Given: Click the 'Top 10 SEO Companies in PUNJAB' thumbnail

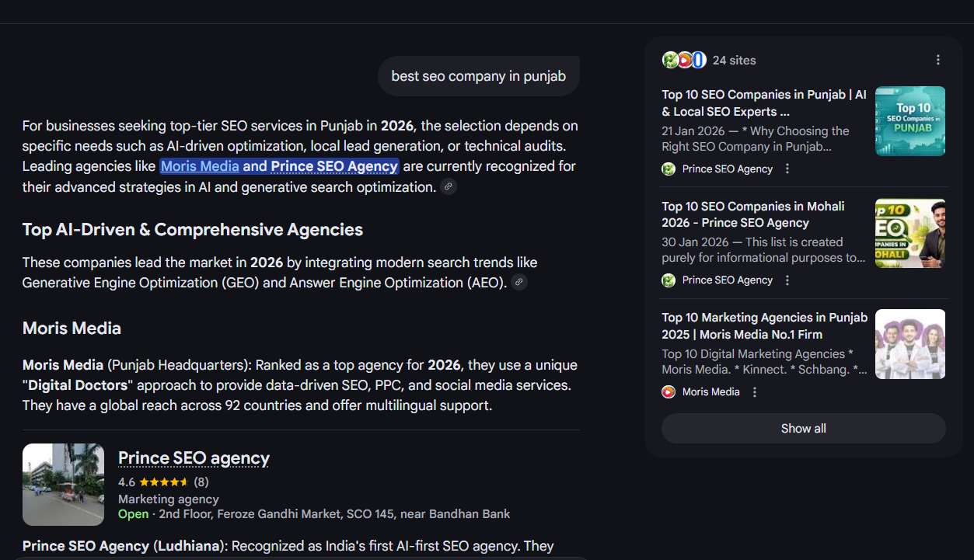Looking at the screenshot, I should coord(909,121).
